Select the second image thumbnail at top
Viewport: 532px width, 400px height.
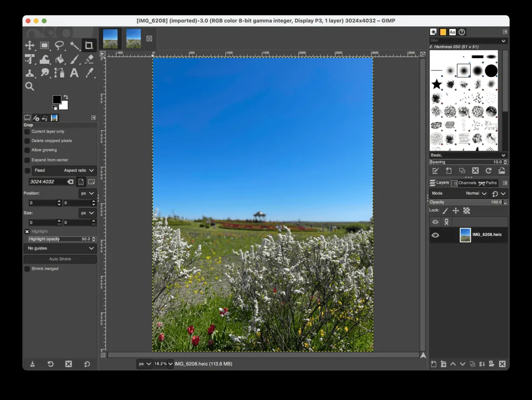click(x=133, y=38)
